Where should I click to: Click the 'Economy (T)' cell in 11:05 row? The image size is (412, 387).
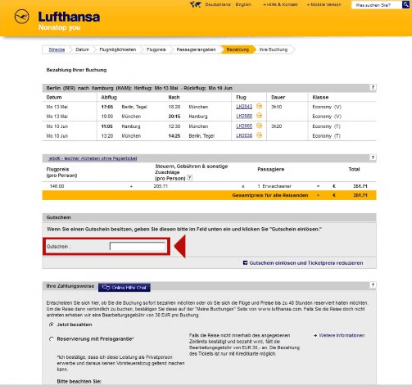[327, 126]
